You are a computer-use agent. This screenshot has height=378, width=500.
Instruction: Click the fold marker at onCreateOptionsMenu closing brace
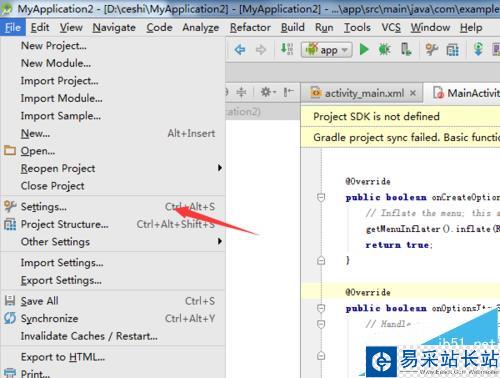point(321,260)
